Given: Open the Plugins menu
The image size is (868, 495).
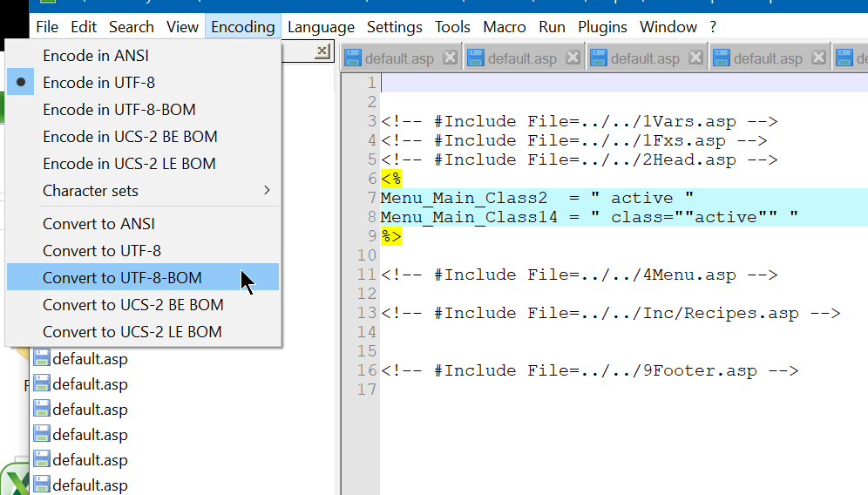Looking at the screenshot, I should (x=602, y=27).
